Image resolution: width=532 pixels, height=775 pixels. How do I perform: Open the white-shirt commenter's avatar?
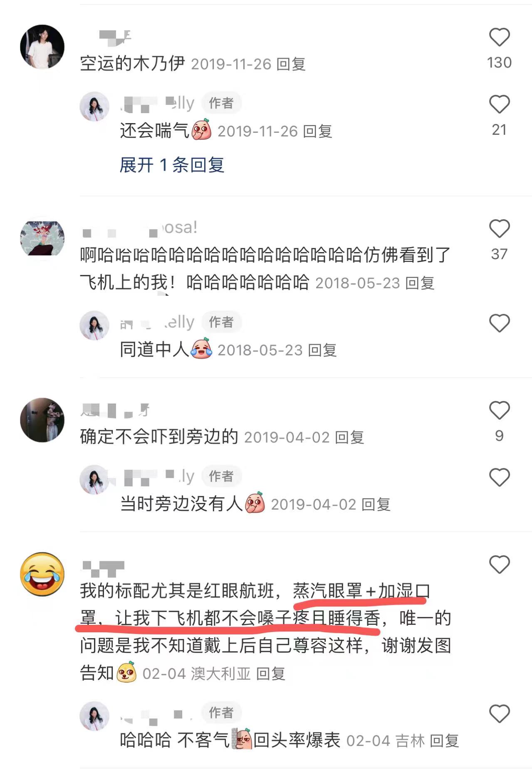[x=42, y=46]
